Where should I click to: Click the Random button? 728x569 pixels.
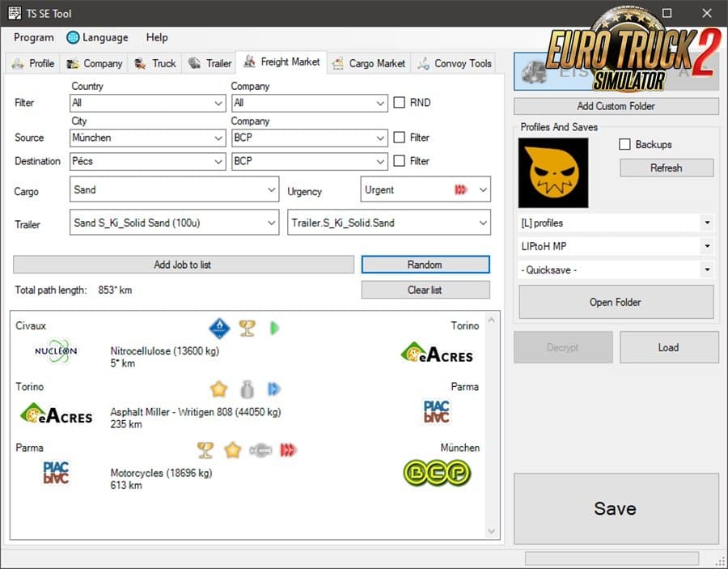tap(425, 265)
